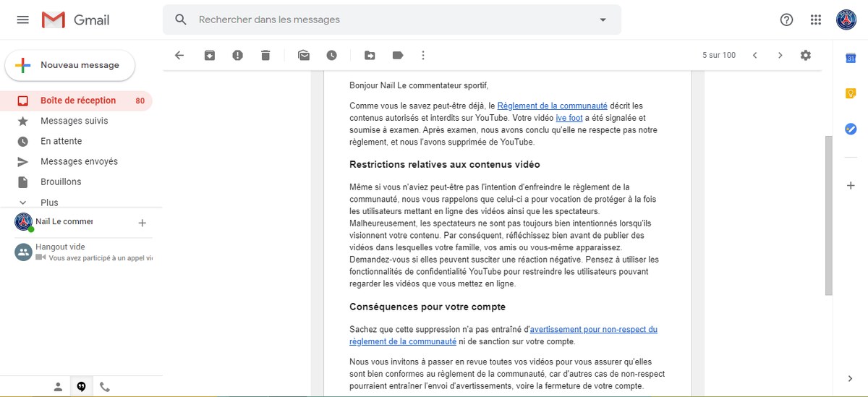Compose with Nouveau message button
The width and height of the screenshot is (868, 397).
pyautogui.click(x=70, y=65)
